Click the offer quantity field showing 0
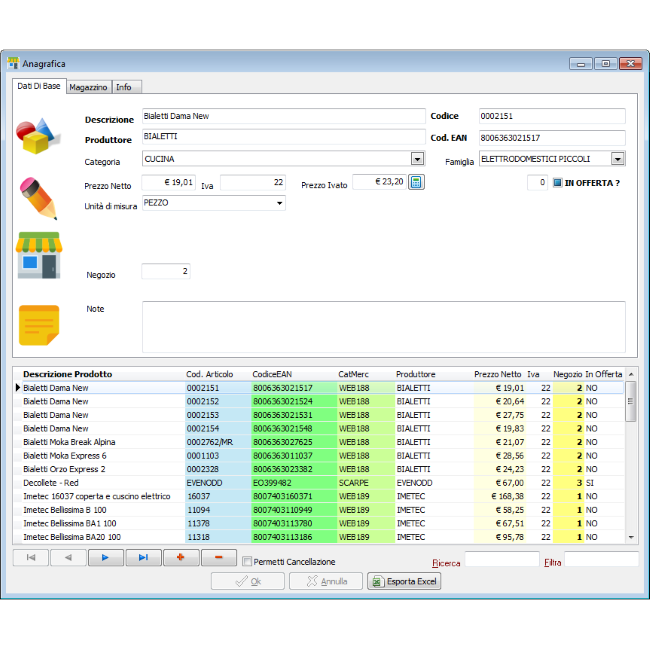 click(x=538, y=182)
